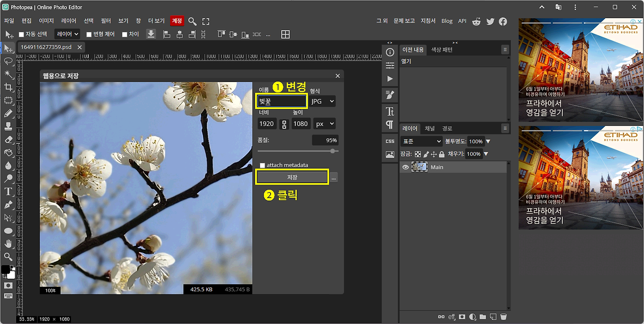Toggle lock position cross-arrows icon
This screenshot has height=324, width=644.
click(434, 154)
